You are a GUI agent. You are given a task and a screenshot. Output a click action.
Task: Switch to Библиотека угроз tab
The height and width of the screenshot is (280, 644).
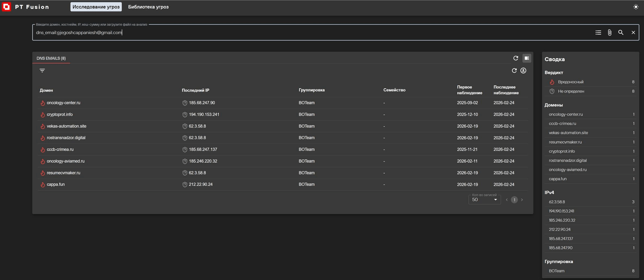pos(148,7)
